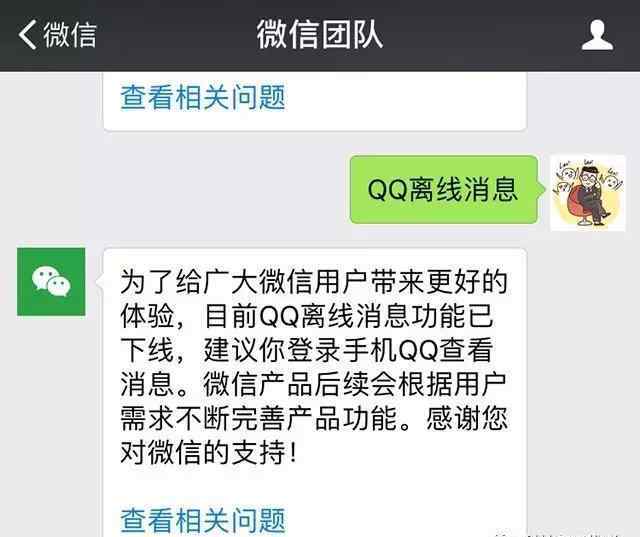This screenshot has width=640, height=537.
Task: Tap the line starting 消息。微信产品后续
Action: pos(313,384)
